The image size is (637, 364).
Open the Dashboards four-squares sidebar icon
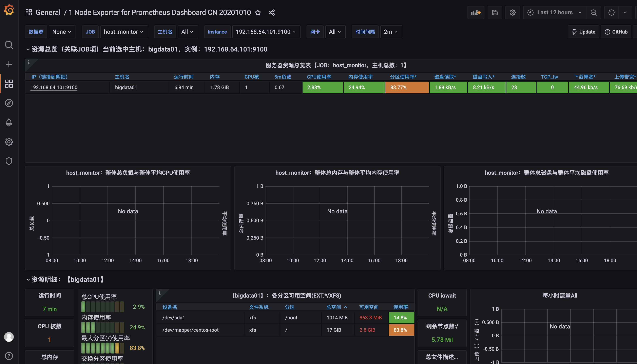(x=9, y=83)
